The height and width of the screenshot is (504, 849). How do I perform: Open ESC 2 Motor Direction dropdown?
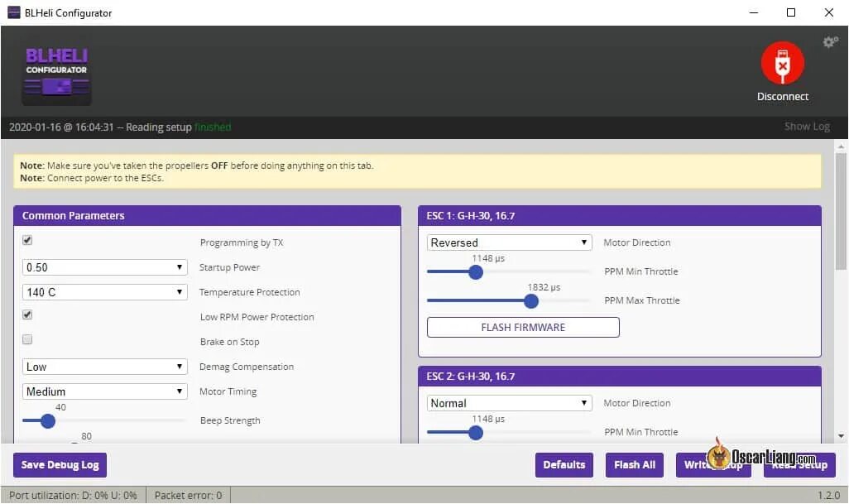(x=509, y=403)
